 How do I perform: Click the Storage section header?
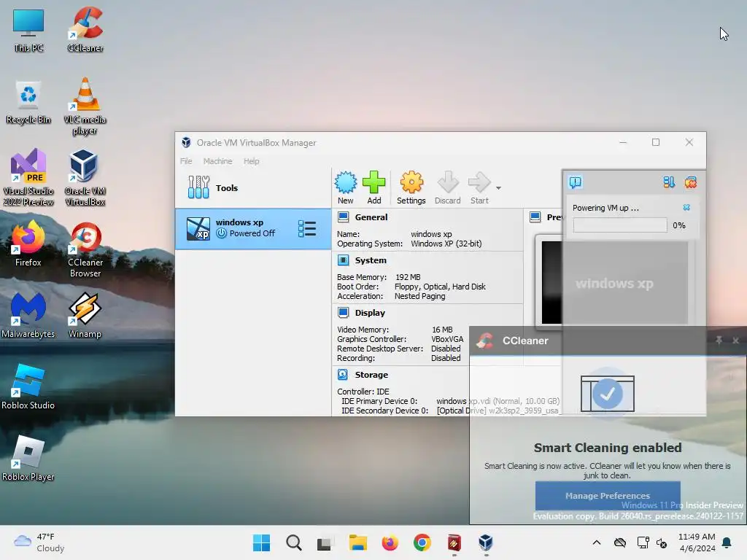[x=371, y=375]
